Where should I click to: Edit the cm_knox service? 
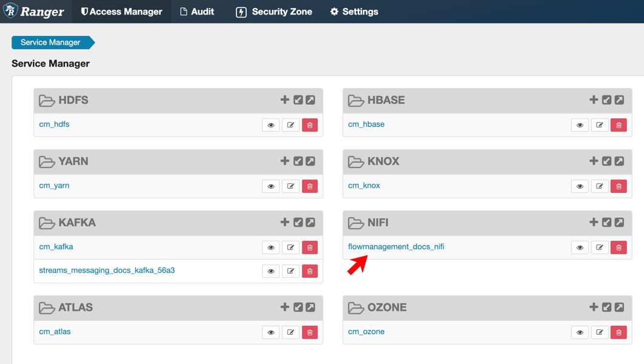[x=599, y=186]
